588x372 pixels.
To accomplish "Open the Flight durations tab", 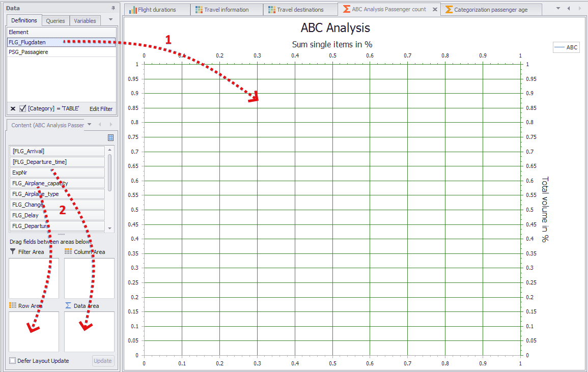I will tap(157, 10).
